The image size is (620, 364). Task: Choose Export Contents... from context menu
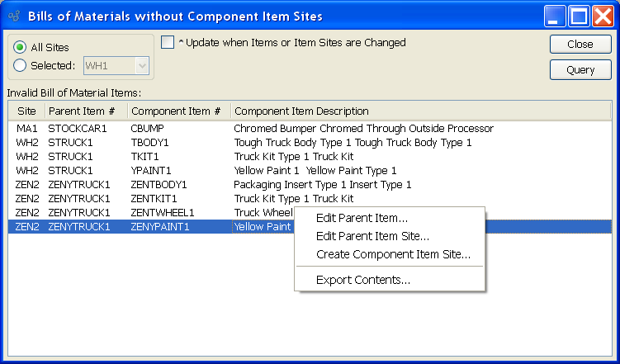pos(363,280)
